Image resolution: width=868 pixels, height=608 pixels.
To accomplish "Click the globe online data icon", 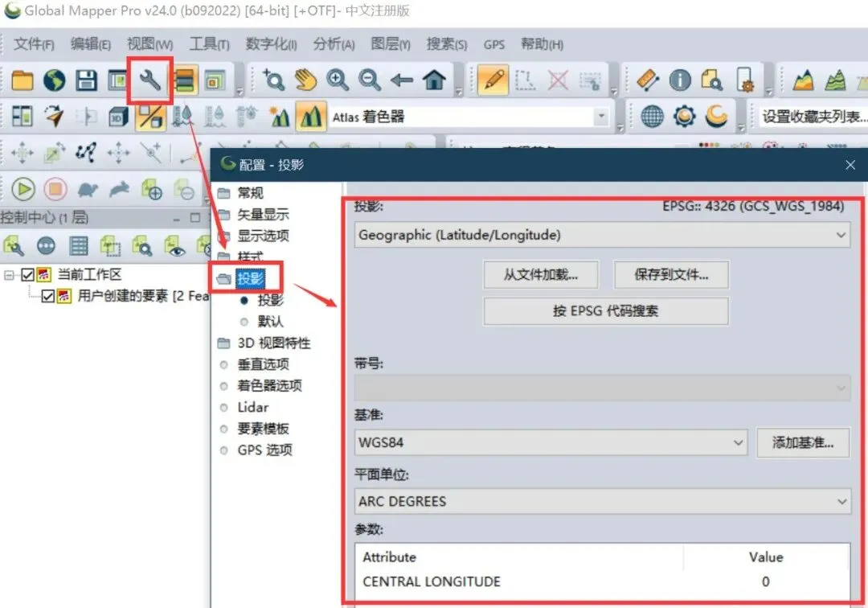I will 55,80.
